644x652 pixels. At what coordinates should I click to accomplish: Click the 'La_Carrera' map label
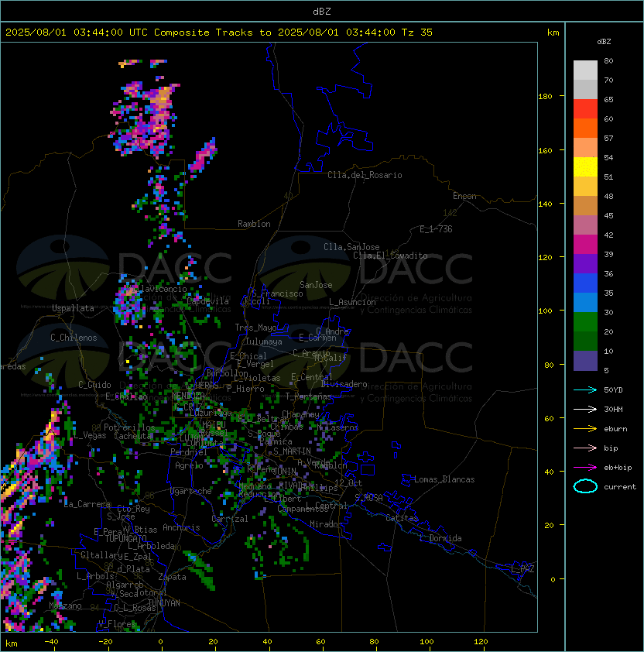(87, 504)
